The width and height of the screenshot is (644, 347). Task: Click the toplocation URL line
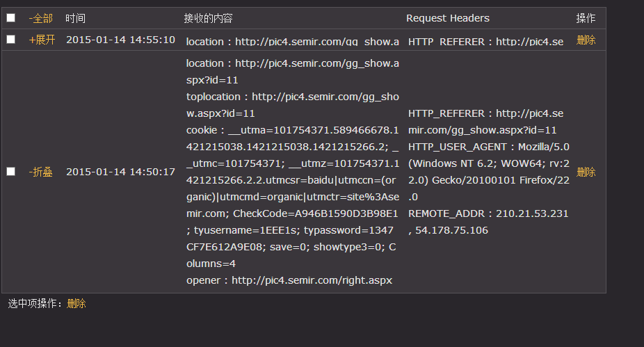[292, 105]
